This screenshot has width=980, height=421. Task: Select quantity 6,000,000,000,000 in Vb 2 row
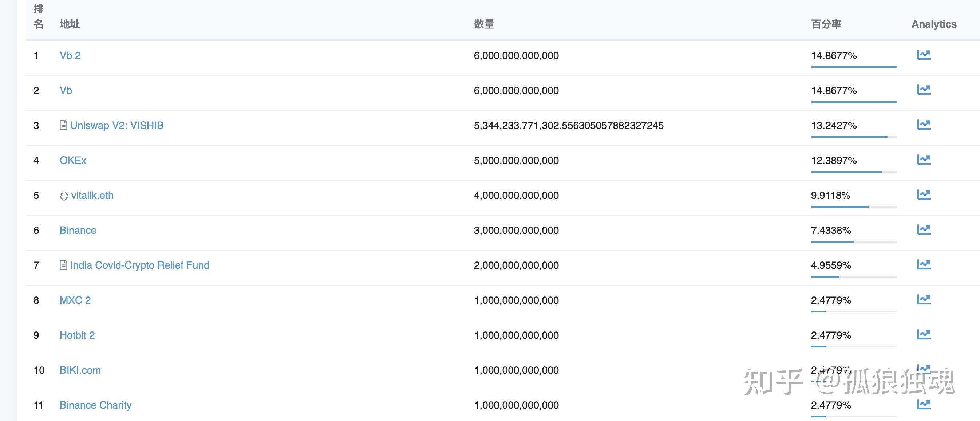tap(516, 56)
